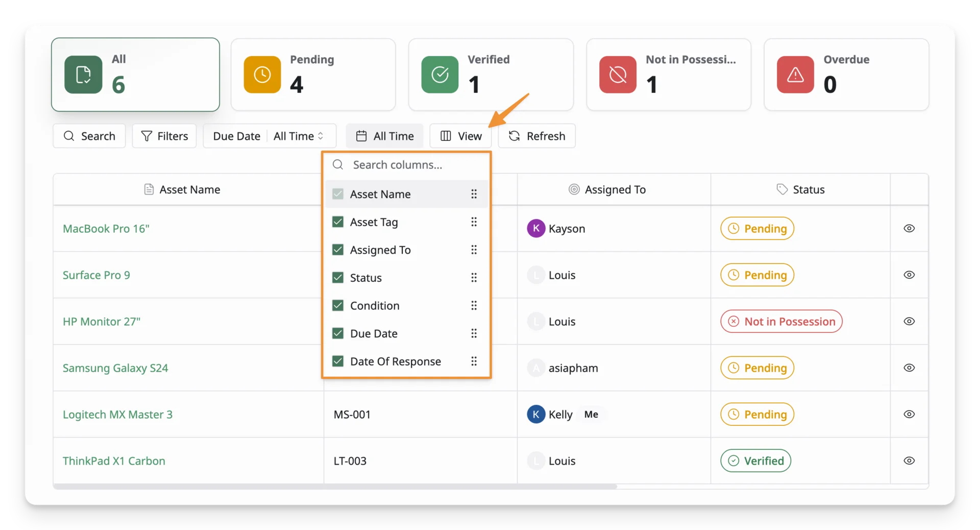Uncheck the Asset Tag column checkbox
Viewport: 980px width, 530px height.
[338, 222]
